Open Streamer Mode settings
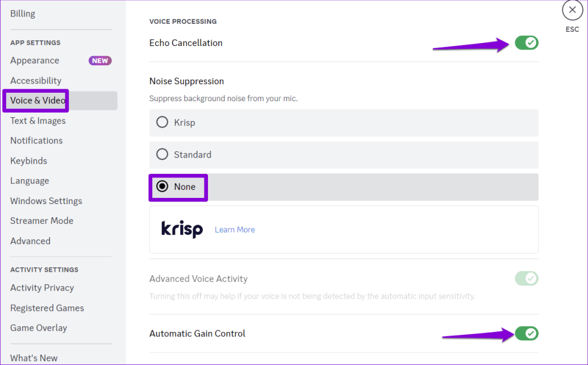Screen dimensions: 588x365 (x=41, y=221)
